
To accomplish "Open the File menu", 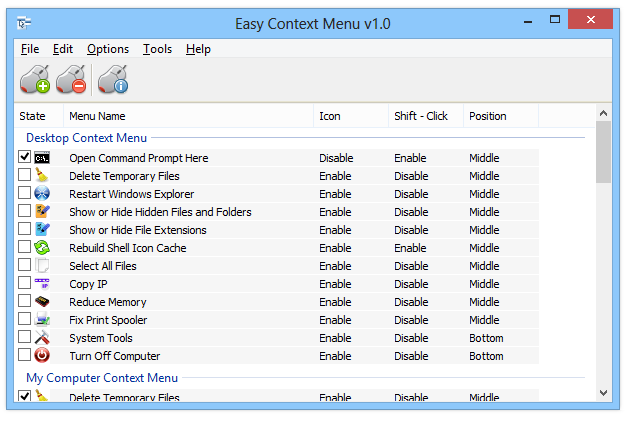I will [x=30, y=49].
